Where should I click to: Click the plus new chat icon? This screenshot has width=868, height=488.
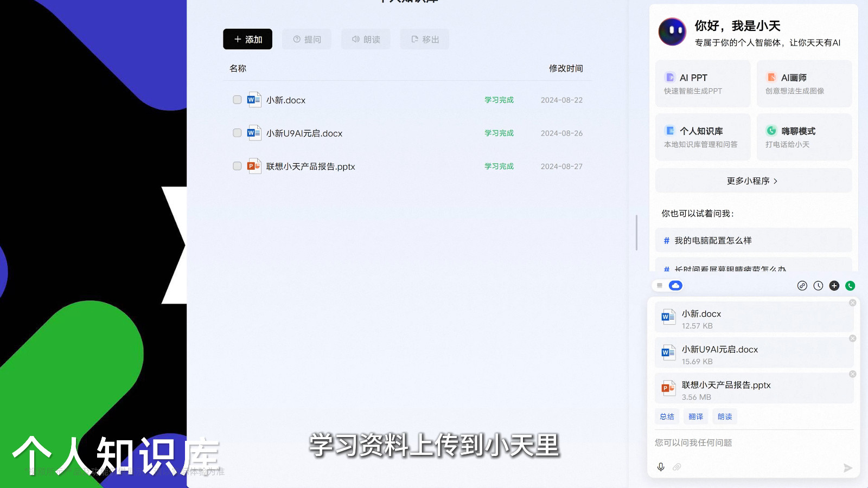tap(834, 286)
